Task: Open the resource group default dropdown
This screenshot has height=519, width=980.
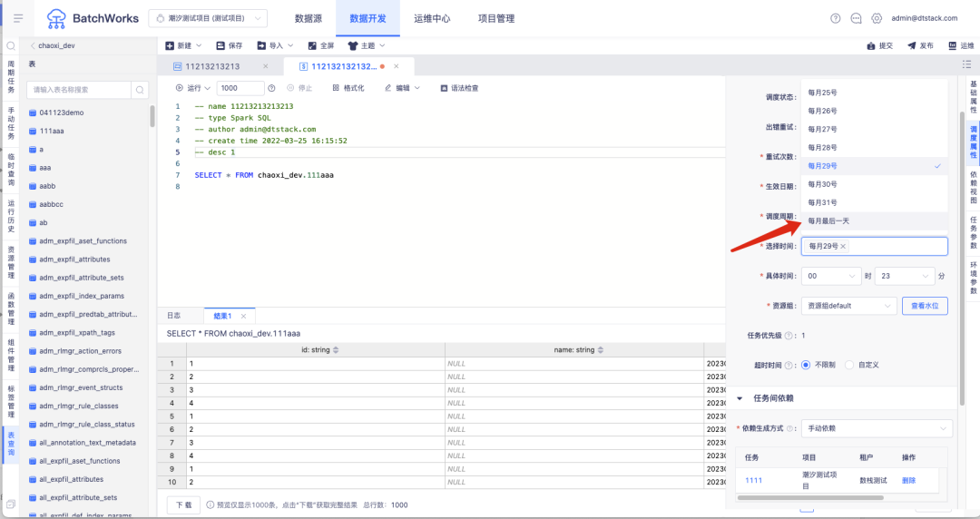Action: (848, 306)
